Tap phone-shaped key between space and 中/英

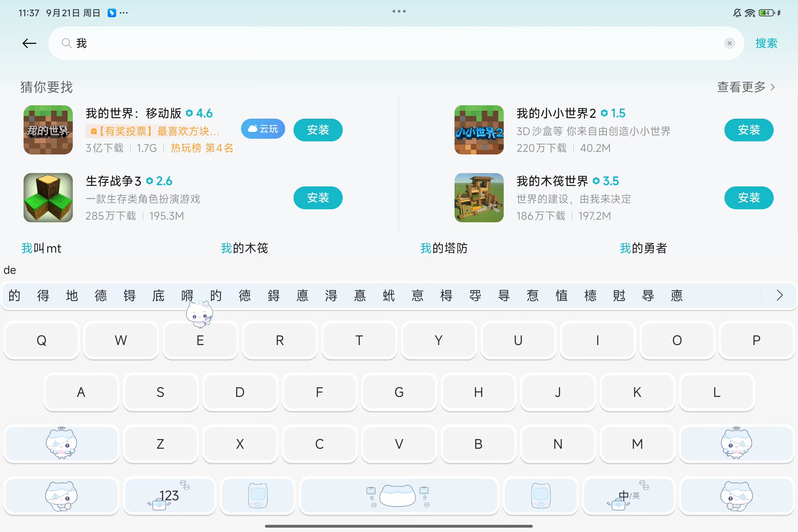(x=541, y=496)
